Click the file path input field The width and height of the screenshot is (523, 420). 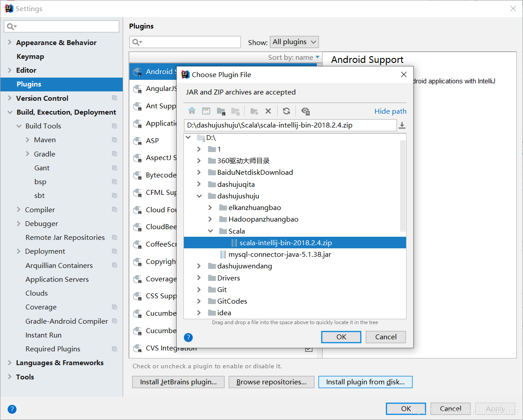(x=290, y=125)
